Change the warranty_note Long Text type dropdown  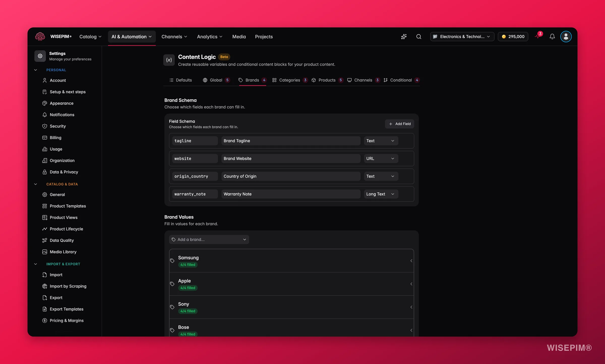click(381, 194)
